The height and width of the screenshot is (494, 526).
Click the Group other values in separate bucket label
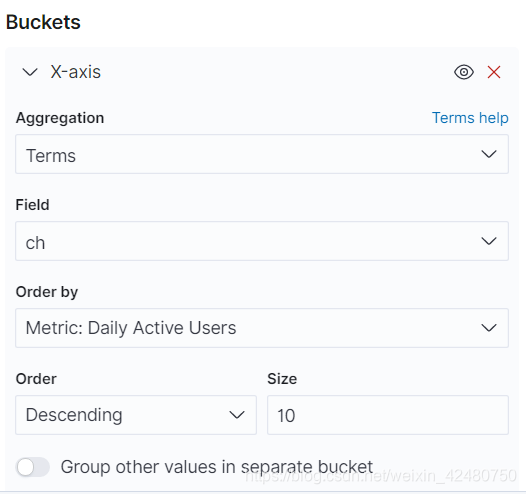pyautogui.click(x=217, y=467)
